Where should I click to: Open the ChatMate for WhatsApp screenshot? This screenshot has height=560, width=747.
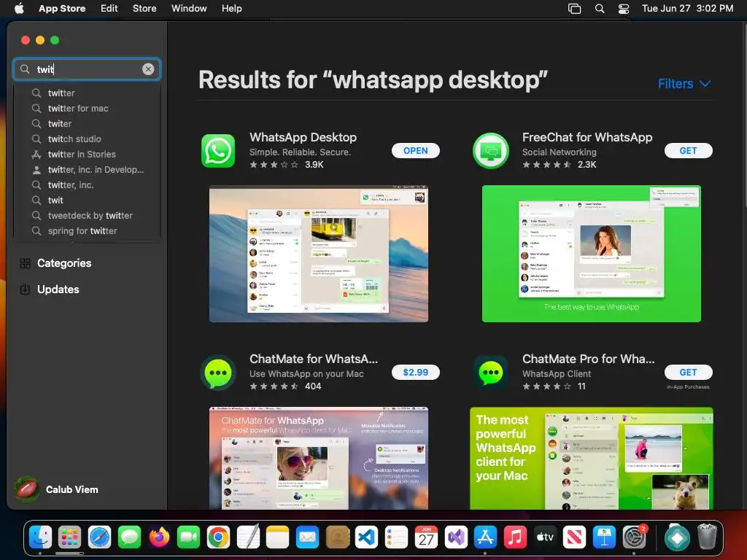(x=318, y=458)
